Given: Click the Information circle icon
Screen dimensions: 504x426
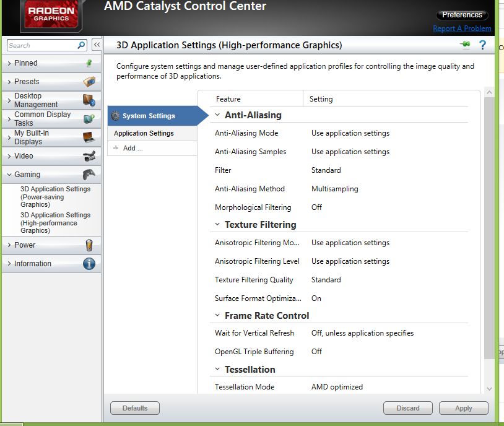Looking at the screenshot, I should tap(89, 264).
